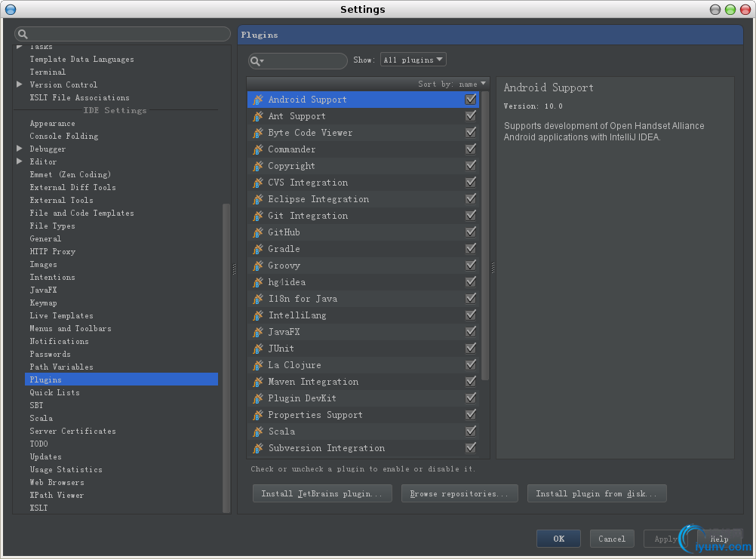Viewport: 756px width, 559px height.
Task: Click the Plugin DevKit plugin icon
Action: click(258, 398)
